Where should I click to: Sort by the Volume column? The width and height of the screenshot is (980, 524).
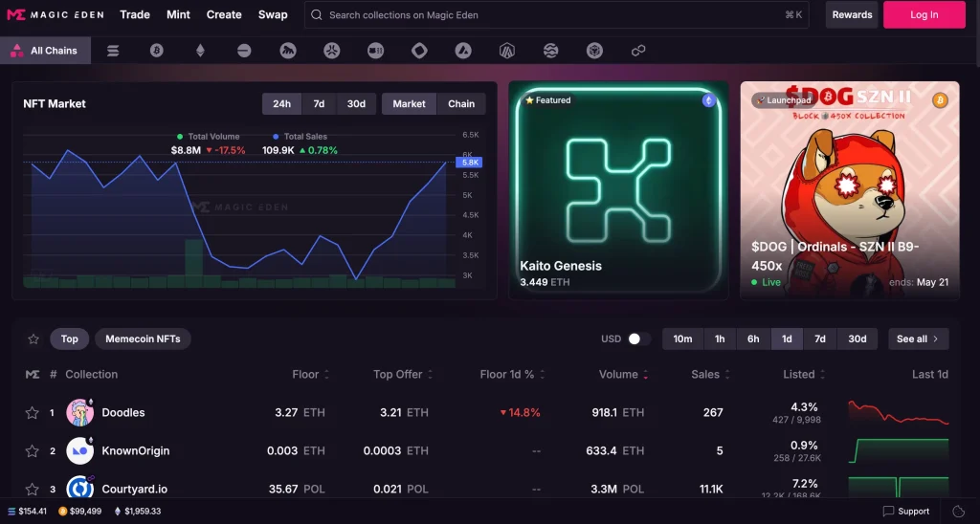(623, 374)
